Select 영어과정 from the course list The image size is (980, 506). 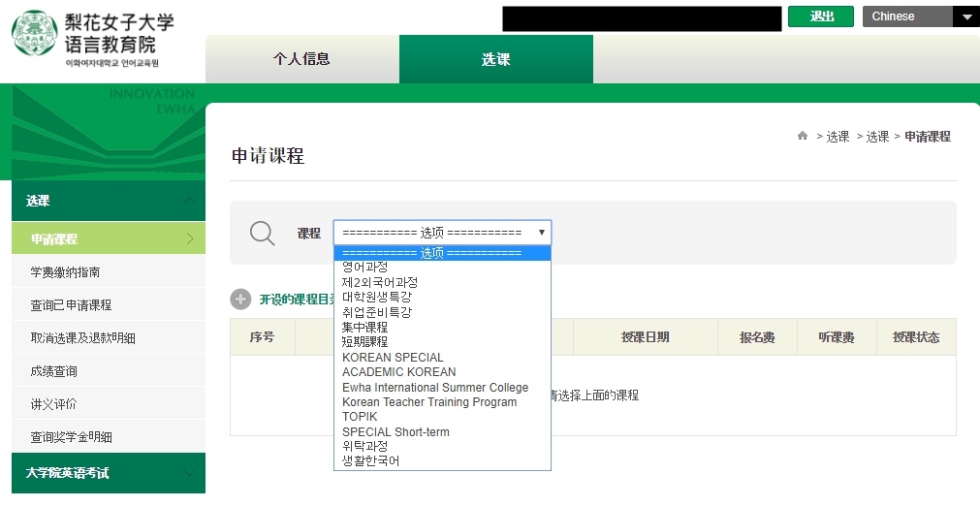[x=442, y=268]
